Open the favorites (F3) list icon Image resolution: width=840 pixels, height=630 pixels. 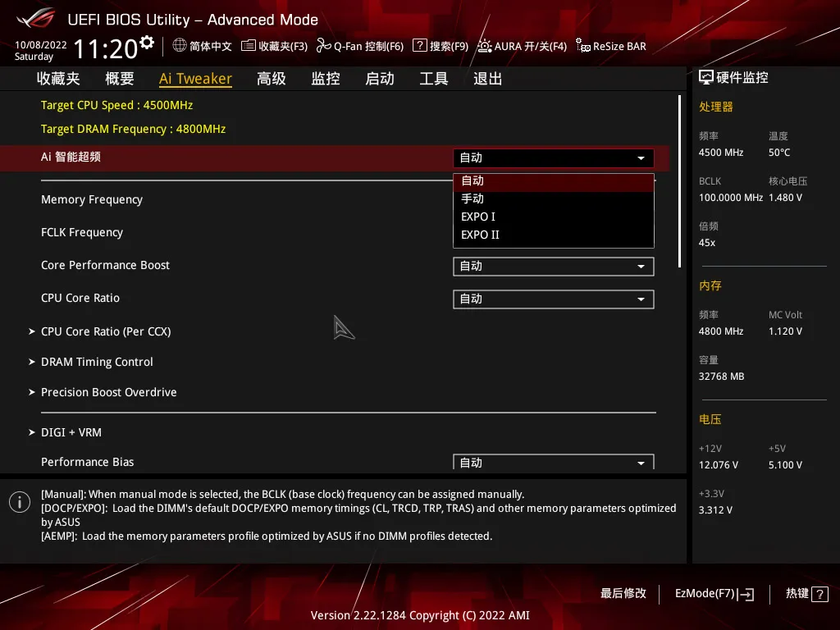pos(248,46)
